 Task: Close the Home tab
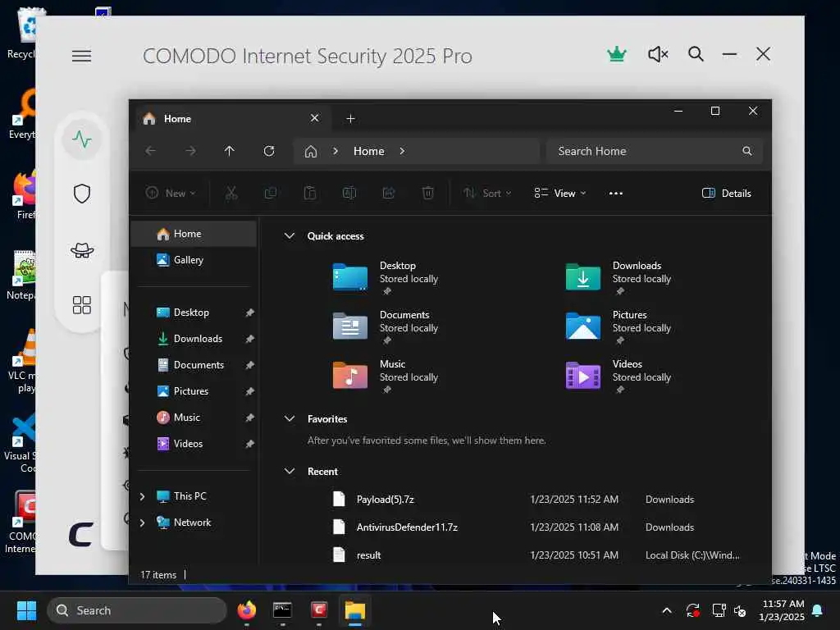314,118
